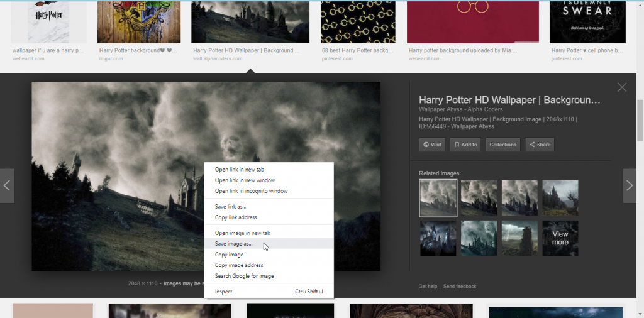Select 'Copy link address'
Viewport: 644px width, 318px height.
coord(269,217)
